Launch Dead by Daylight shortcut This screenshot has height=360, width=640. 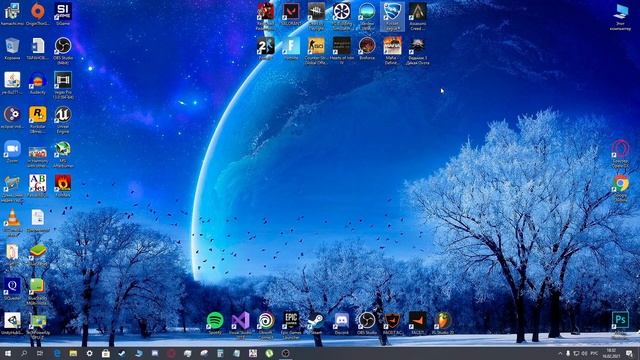pyautogui.click(x=316, y=16)
